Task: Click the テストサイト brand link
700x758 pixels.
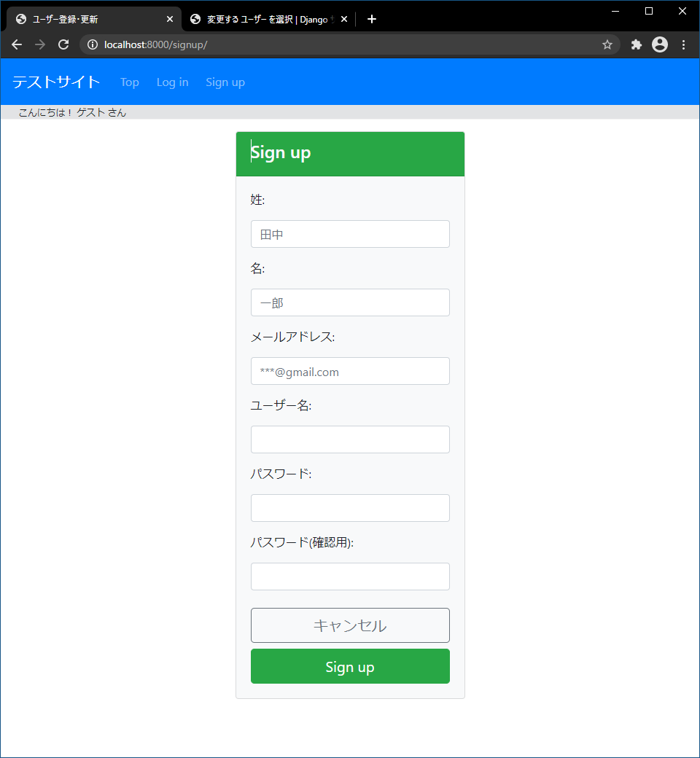Action: [56, 82]
